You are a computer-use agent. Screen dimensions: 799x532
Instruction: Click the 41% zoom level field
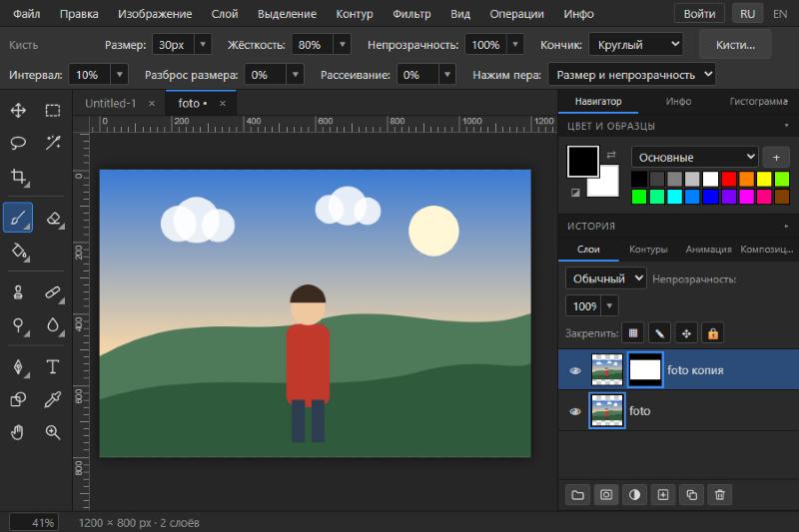pos(34,522)
